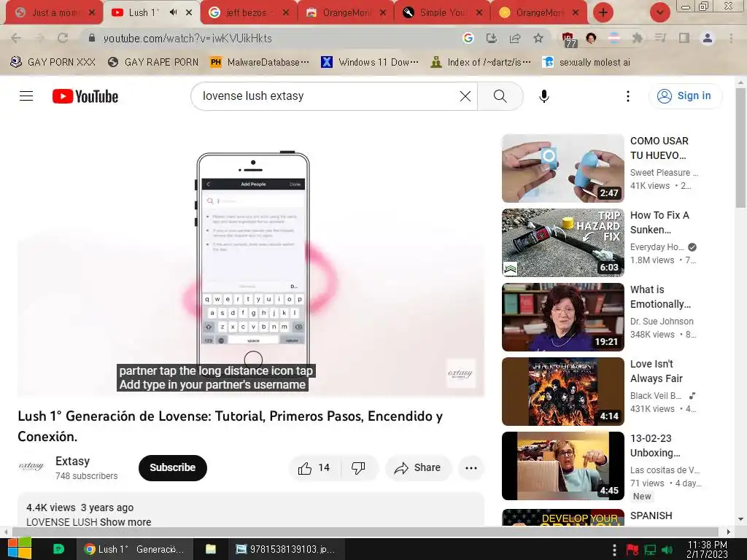The height and width of the screenshot is (560, 747).
Task: Open the Extasy channel avatar
Action: pos(31,467)
